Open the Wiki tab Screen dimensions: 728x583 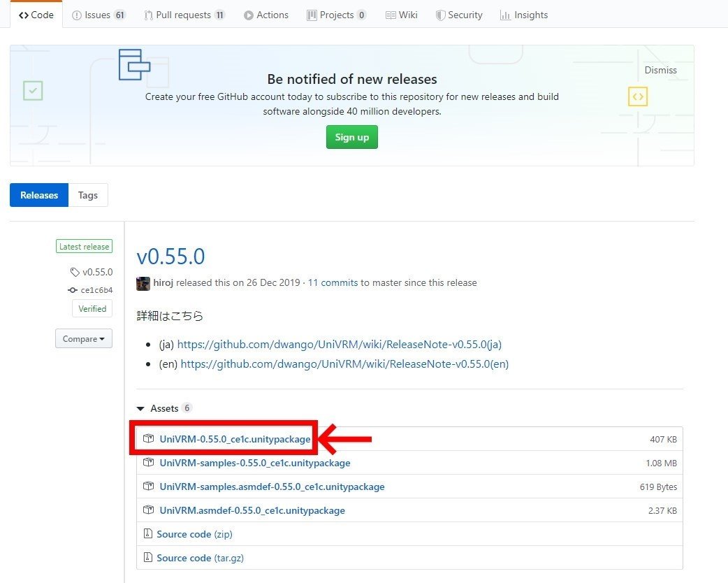pyautogui.click(x=402, y=15)
